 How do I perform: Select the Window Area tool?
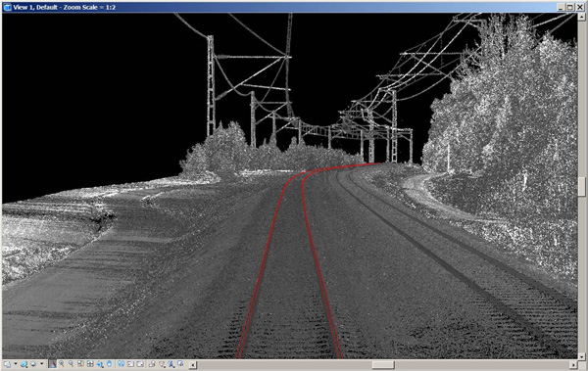[x=80, y=364]
